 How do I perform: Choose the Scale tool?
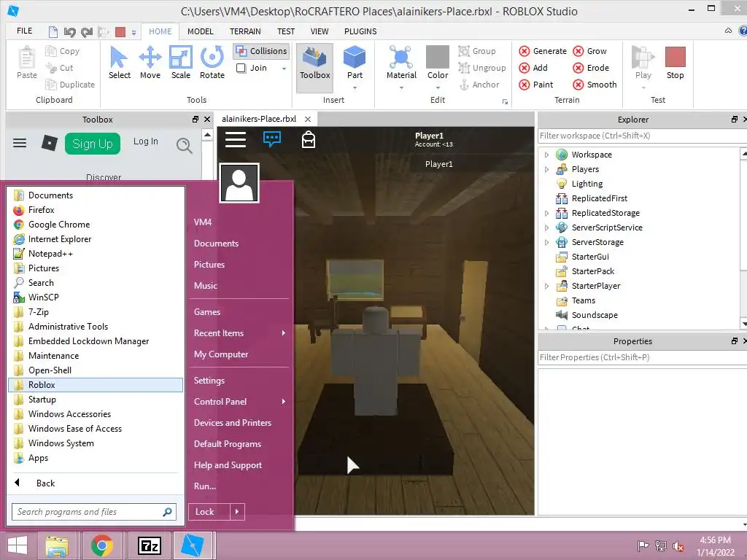(181, 63)
